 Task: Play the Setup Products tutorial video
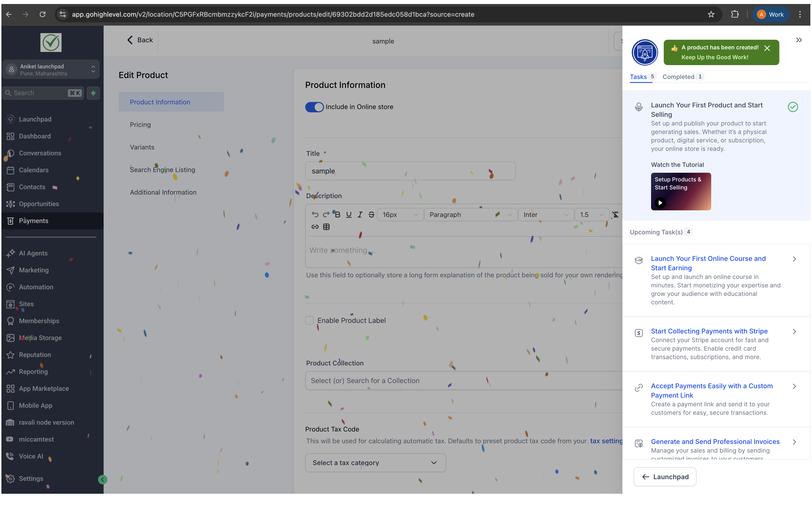[x=660, y=203]
